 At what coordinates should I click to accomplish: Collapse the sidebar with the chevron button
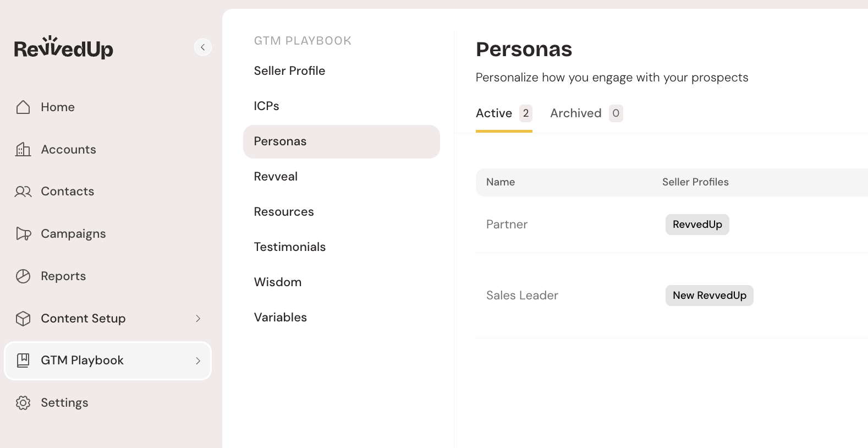tap(203, 47)
